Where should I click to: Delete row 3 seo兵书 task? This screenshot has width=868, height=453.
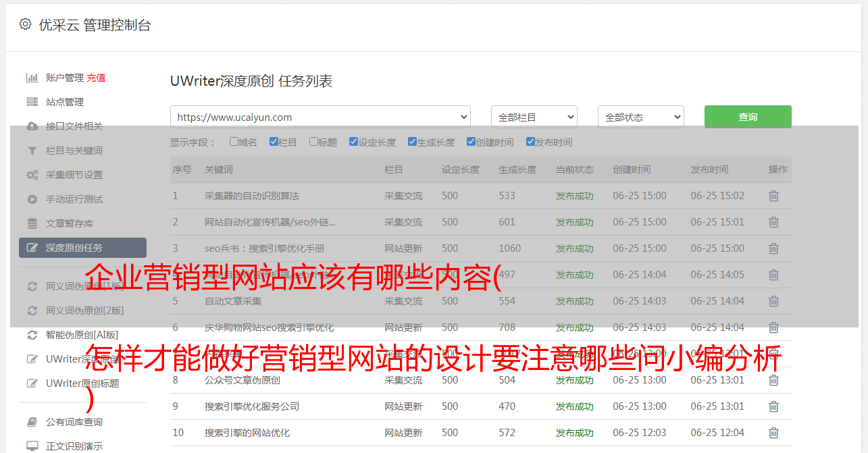(x=774, y=248)
